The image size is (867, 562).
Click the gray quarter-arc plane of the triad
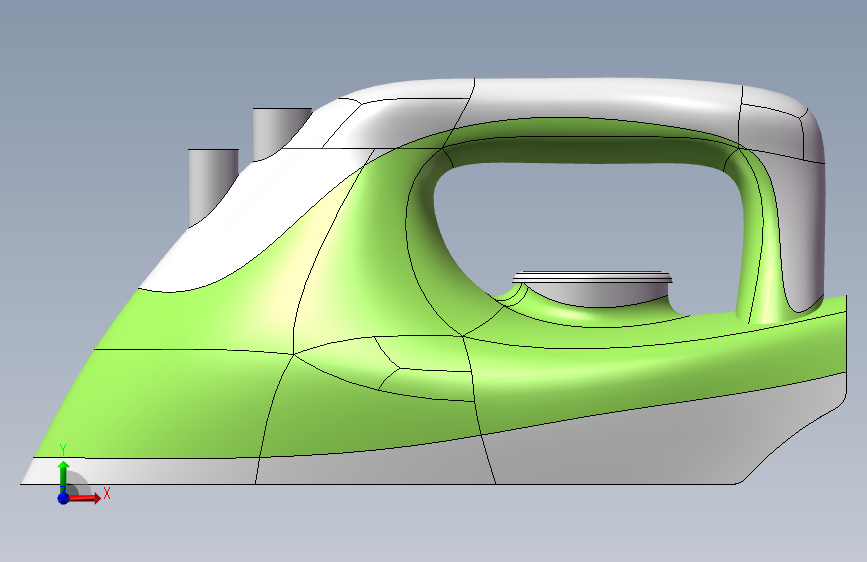point(79,485)
